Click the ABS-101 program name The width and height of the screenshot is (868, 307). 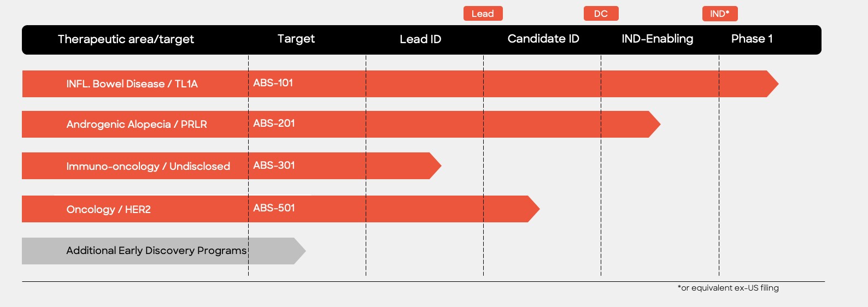tap(273, 83)
